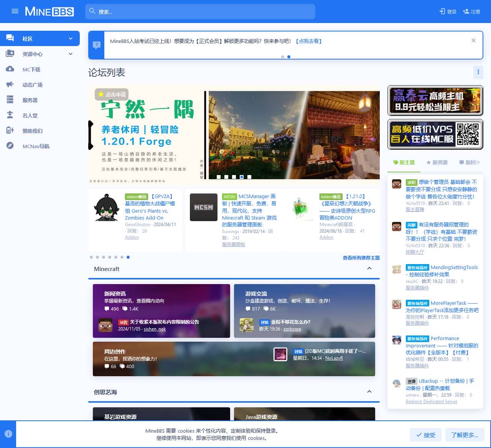Select the first notice banner dot
This screenshot has height=448, width=491.
click(x=283, y=57)
